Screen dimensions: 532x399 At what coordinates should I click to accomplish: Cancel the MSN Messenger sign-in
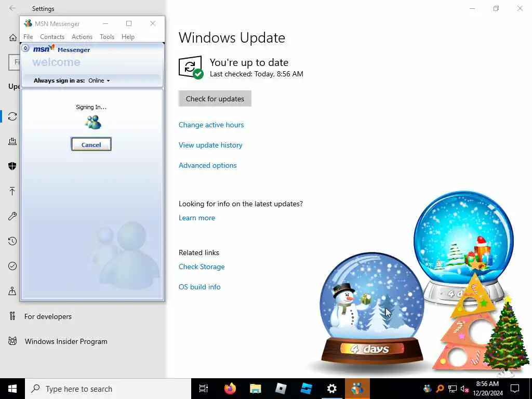[91, 144]
